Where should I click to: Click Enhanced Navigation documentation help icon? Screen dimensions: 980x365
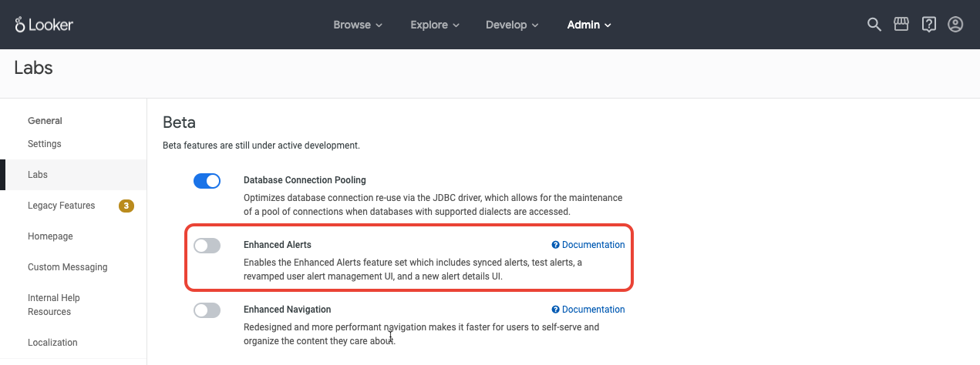(x=555, y=310)
